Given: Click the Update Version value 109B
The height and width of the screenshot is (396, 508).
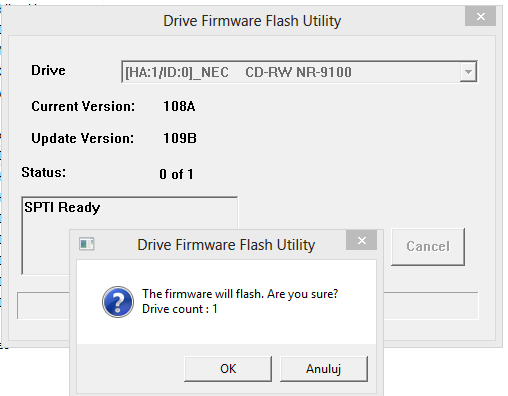Looking at the screenshot, I should pyautogui.click(x=180, y=138).
